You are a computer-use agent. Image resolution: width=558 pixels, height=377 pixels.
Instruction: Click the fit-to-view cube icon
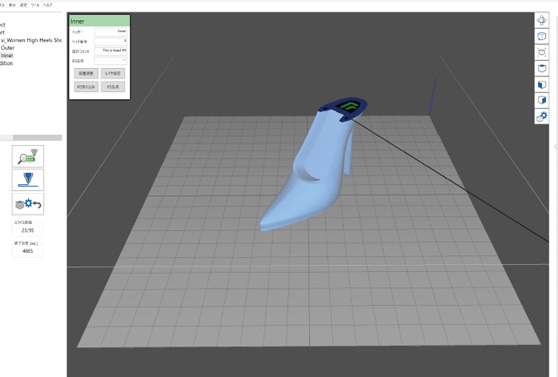point(541,52)
